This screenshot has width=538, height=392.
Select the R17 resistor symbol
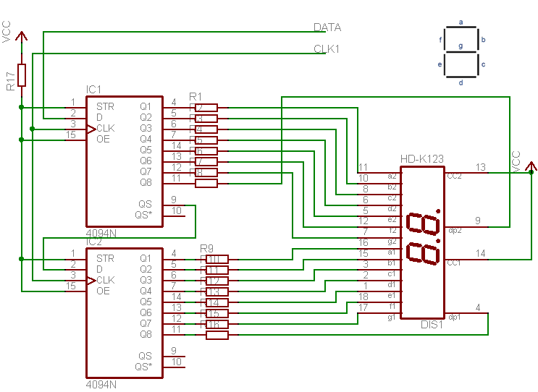click(x=22, y=75)
